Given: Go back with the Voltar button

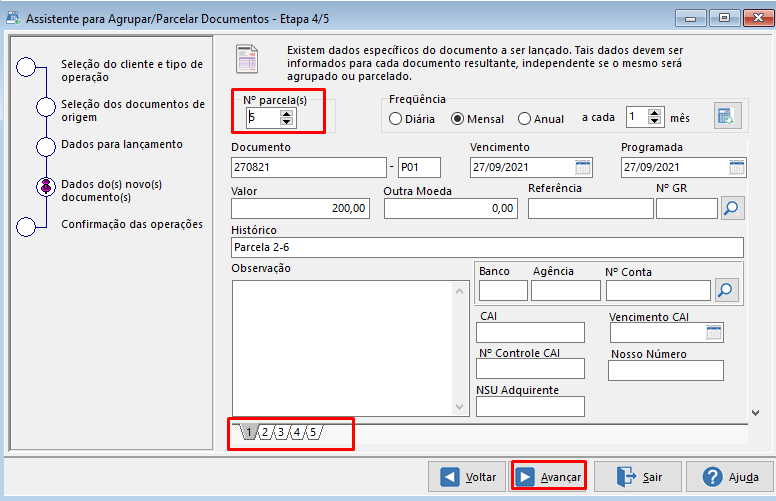Looking at the screenshot, I should 467,477.
